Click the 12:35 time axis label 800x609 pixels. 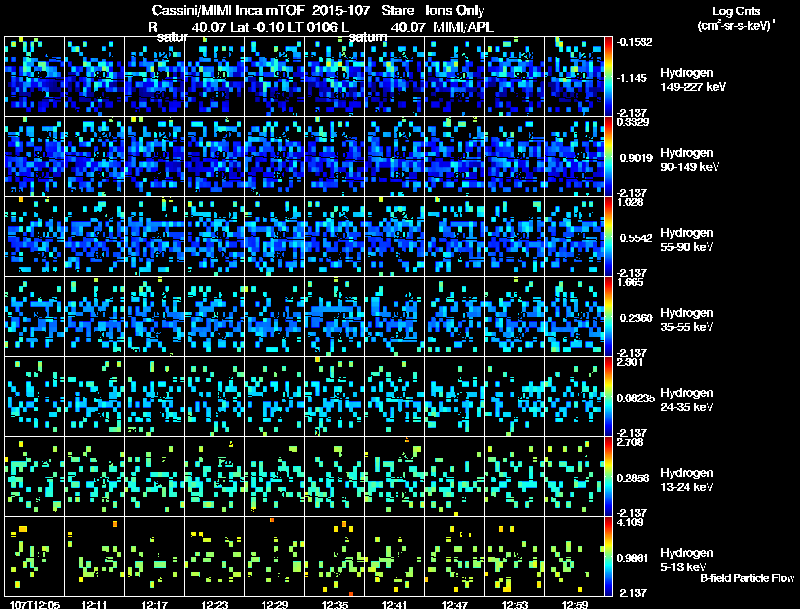pyautogui.click(x=335, y=604)
